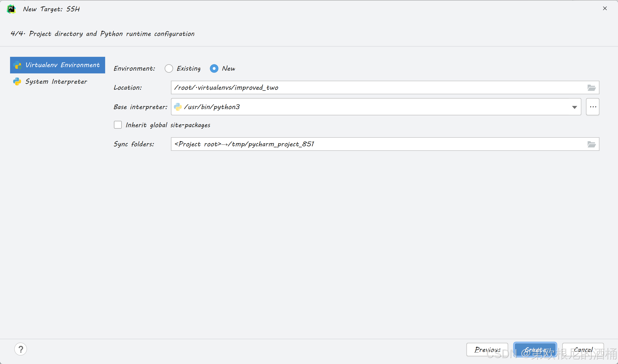This screenshot has height=364, width=618.
Task: Click the Location input field
Action: point(380,87)
